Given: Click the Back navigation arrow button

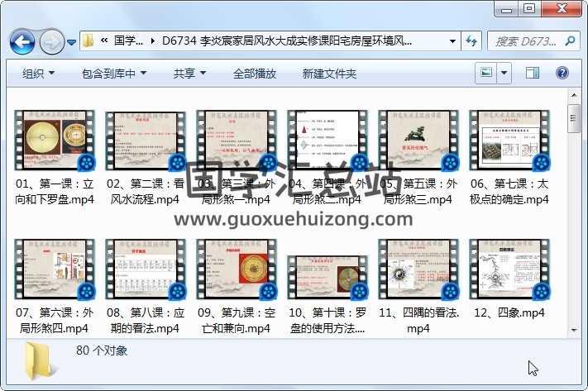Looking at the screenshot, I should tap(22, 41).
